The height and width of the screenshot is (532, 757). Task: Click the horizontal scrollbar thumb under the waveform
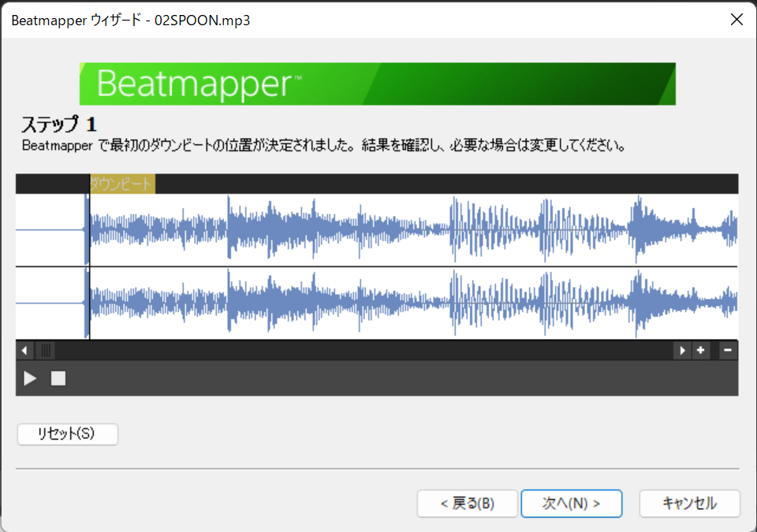(x=46, y=351)
